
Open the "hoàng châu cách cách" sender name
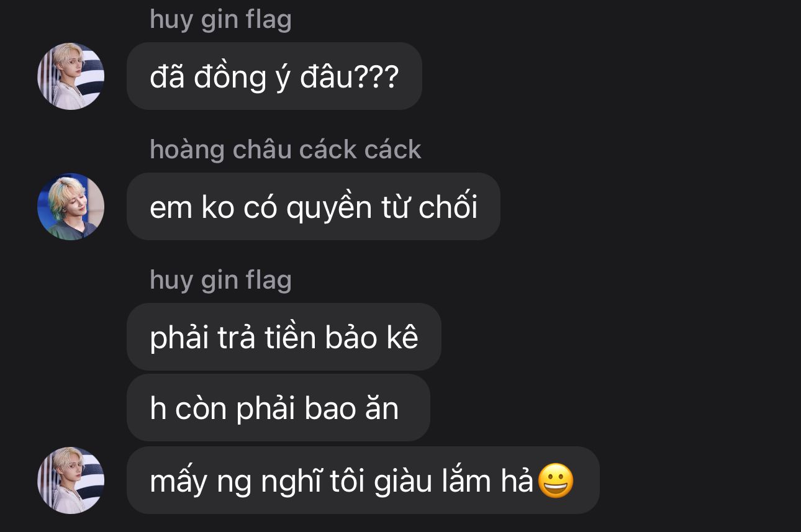(286, 150)
